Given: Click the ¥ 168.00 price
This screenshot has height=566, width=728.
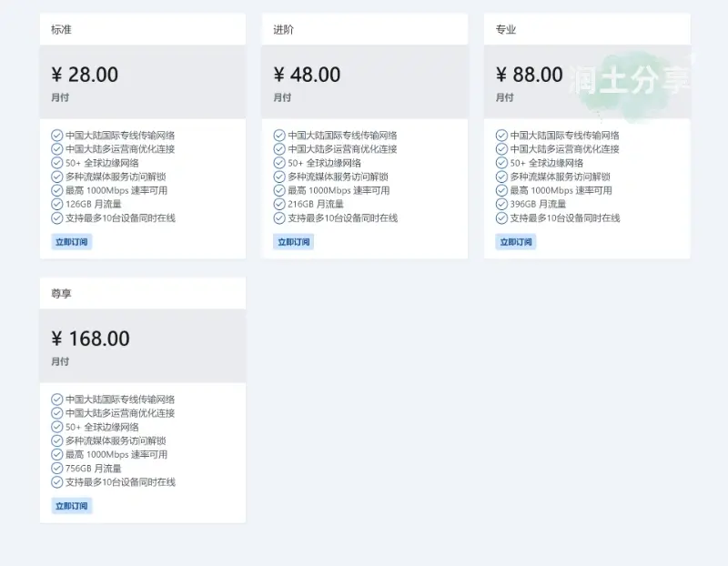Looking at the screenshot, I should [90, 339].
